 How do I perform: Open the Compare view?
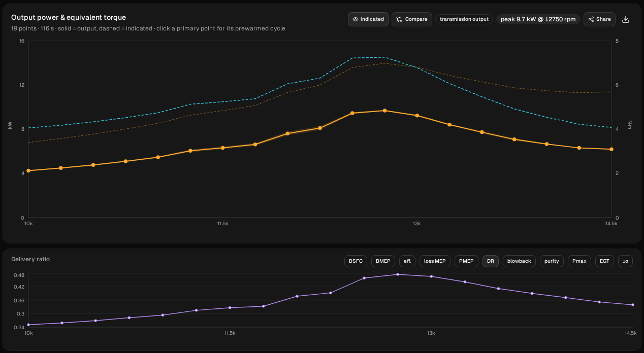point(412,19)
